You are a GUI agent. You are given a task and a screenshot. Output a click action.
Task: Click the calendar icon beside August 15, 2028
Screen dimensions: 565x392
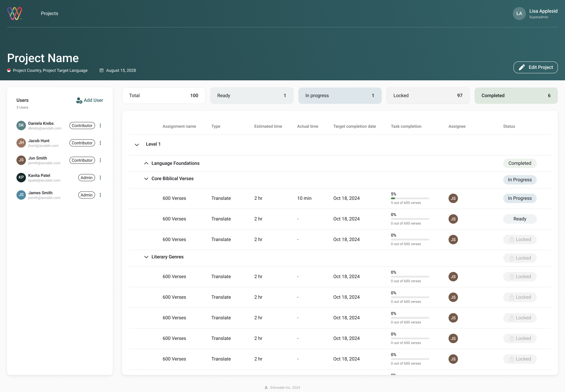point(102,70)
